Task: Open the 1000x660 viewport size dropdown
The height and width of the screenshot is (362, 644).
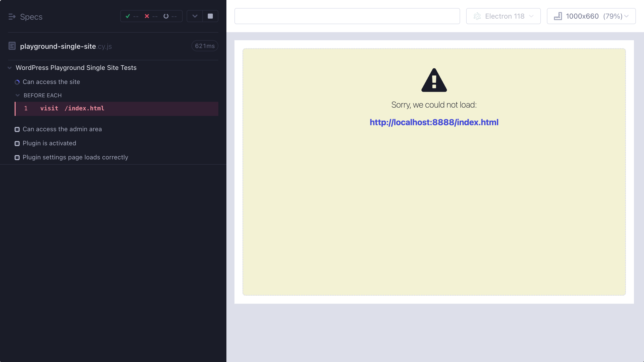Action: tap(591, 16)
